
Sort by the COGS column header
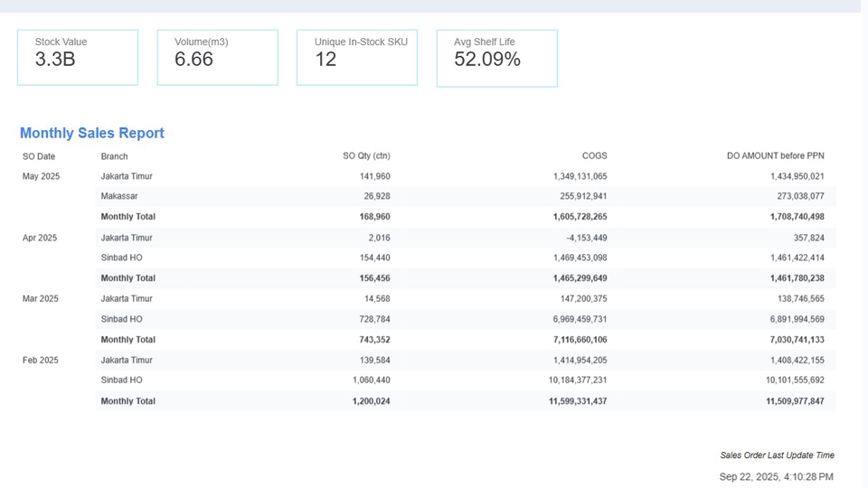[594, 156]
